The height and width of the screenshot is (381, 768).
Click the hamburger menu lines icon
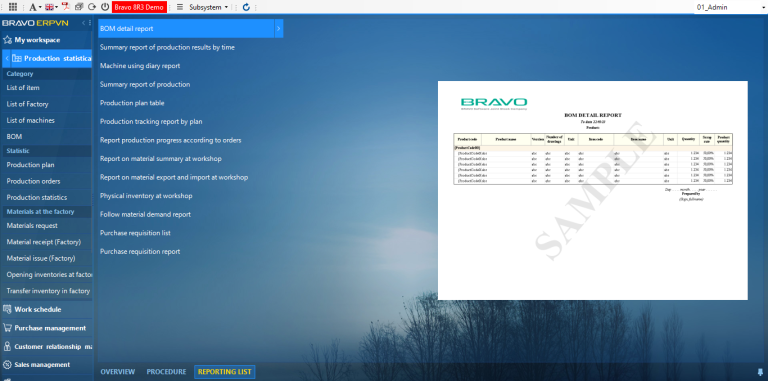[180, 7]
